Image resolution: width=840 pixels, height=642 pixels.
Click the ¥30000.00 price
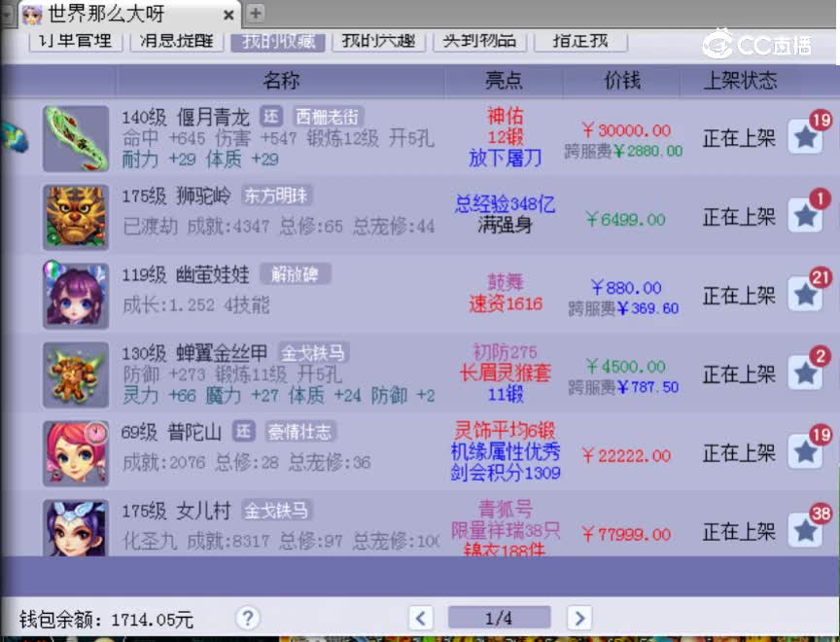tap(626, 130)
